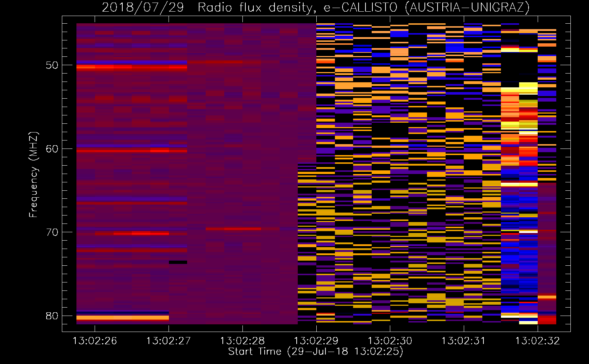Viewport: 589px width, 364px height.
Task: Click the 13:02:28 time tick label
Action: [x=242, y=341]
